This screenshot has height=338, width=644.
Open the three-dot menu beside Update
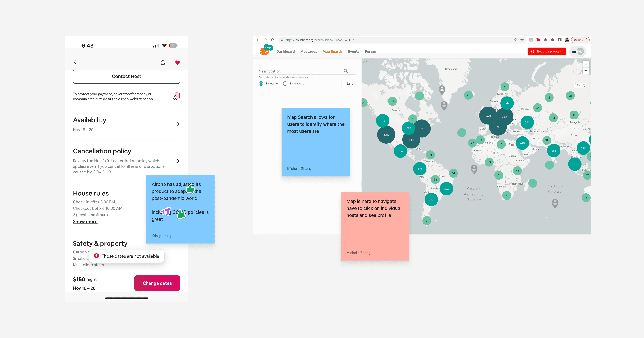point(586,40)
